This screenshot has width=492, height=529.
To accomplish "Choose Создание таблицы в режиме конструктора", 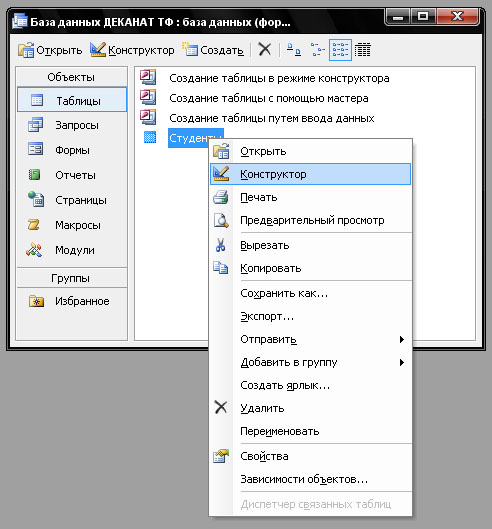I will click(279, 78).
